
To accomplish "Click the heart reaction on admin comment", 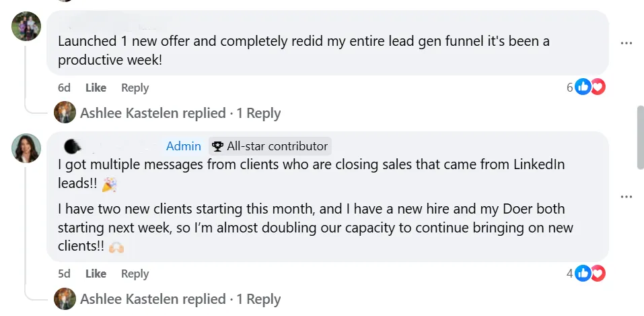I will coord(598,273).
